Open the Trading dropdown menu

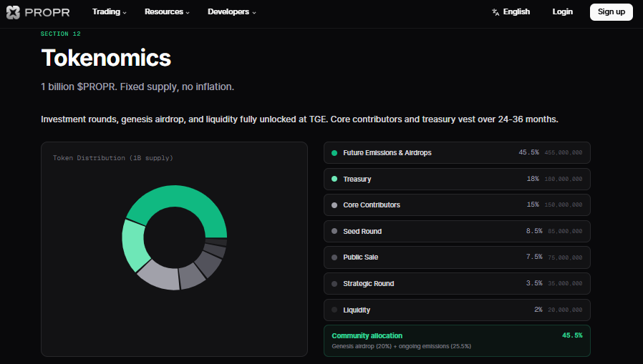coord(109,12)
